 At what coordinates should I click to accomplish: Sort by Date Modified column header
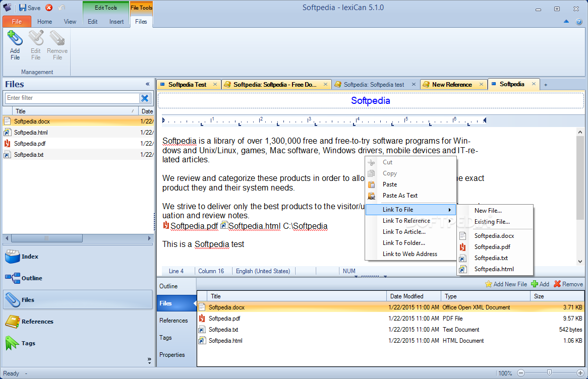tap(414, 296)
